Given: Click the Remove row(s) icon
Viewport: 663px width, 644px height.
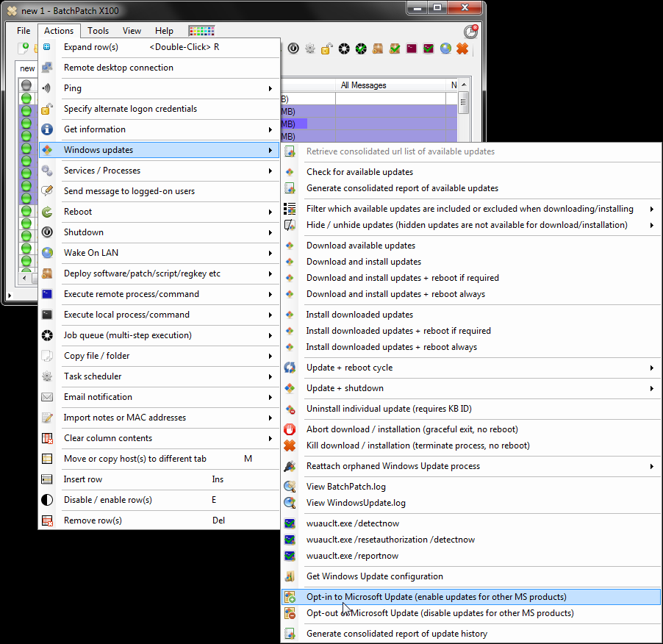Looking at the screenshot, I should [x=47, y=520].
